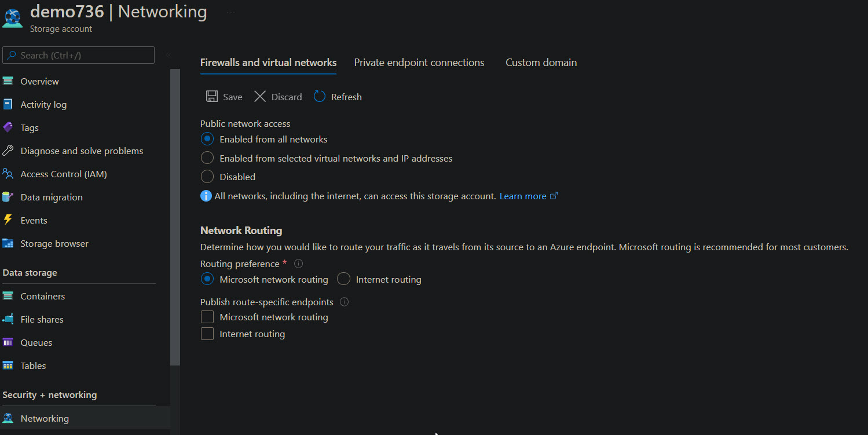Click the Queues sidebar icon

pyautogui.click(x=13, y=342)
